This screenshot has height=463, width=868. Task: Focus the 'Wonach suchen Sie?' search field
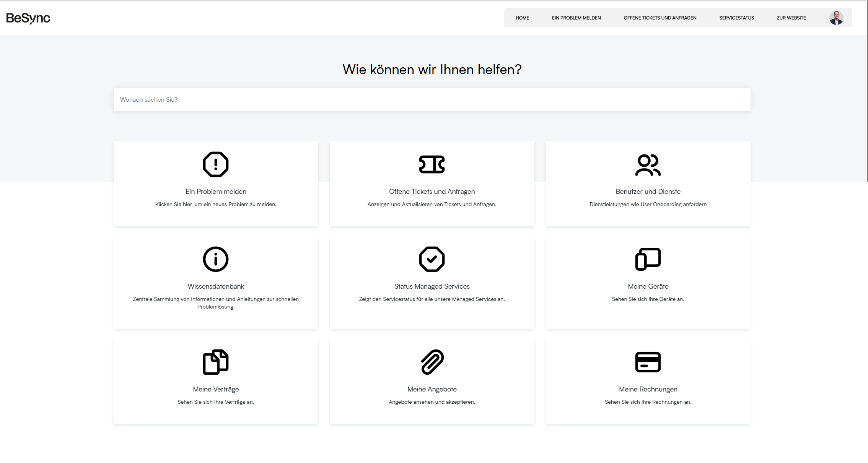(421, 99)
